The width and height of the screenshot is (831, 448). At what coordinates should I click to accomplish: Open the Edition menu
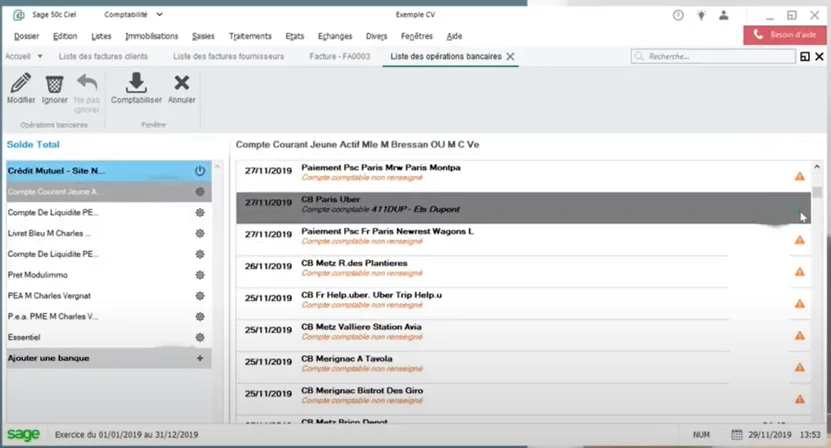click(x=65, y=36)
